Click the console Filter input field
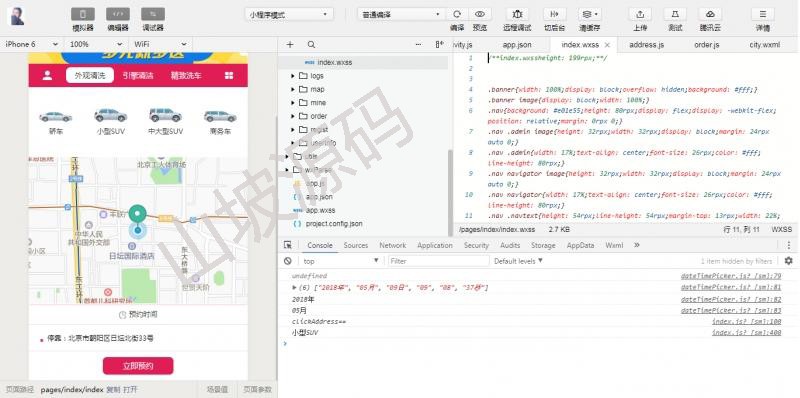800x398 pixels. coord(438,261)
